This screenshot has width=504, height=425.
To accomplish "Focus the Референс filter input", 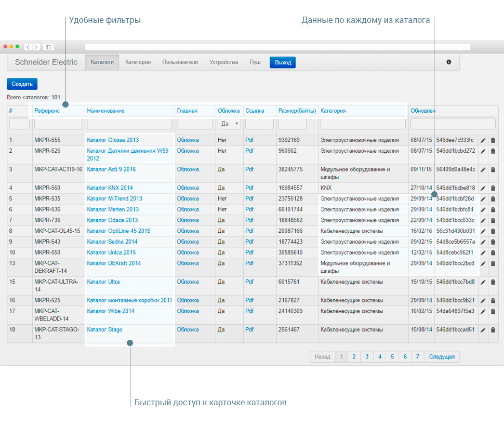I will (58, 124).
